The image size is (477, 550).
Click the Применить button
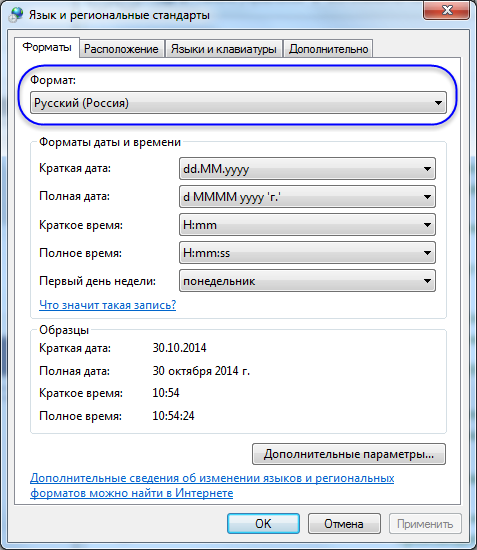pos(425,524)
